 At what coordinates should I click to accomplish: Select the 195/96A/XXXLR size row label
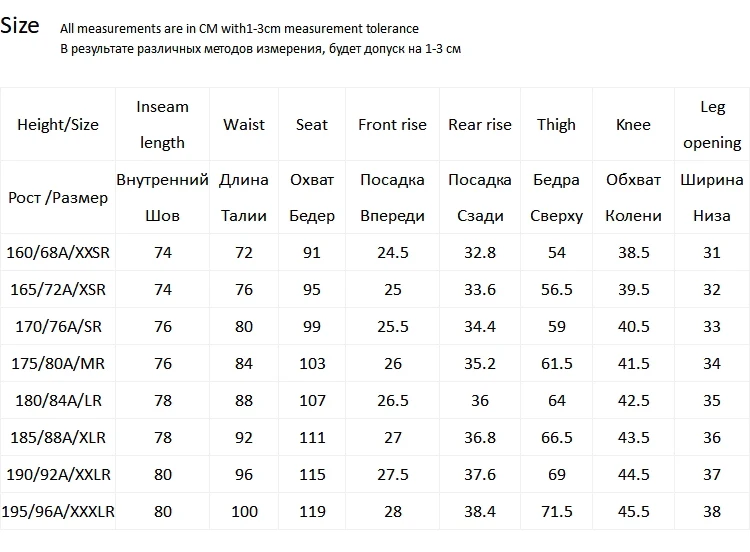coord(58,511)
